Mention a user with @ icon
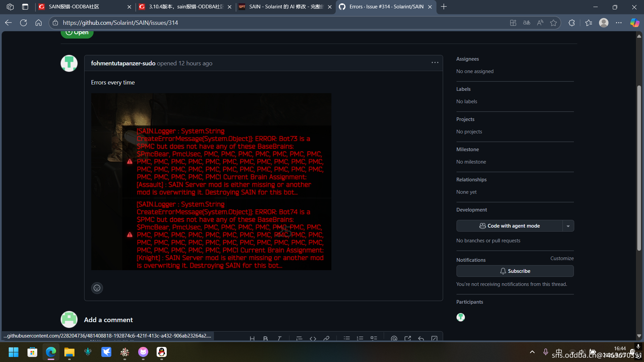 394,339
